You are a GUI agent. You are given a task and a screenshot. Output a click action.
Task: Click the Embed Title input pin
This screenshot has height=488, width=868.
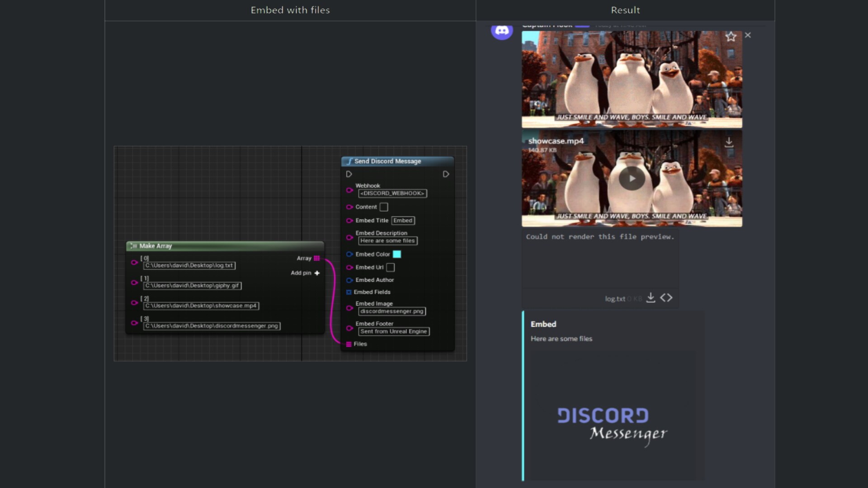click(x=349, y=221)
